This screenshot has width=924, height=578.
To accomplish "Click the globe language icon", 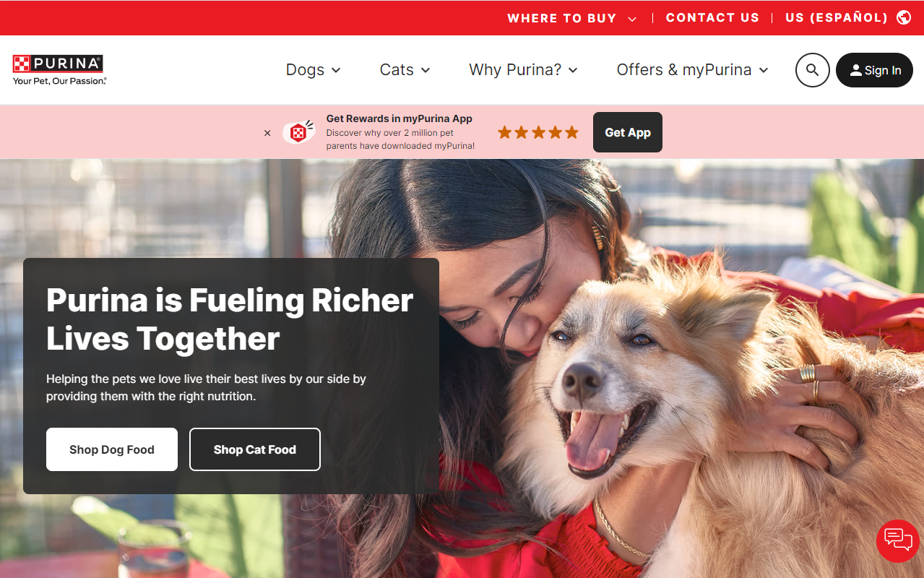I will click(x=904, y=17).
